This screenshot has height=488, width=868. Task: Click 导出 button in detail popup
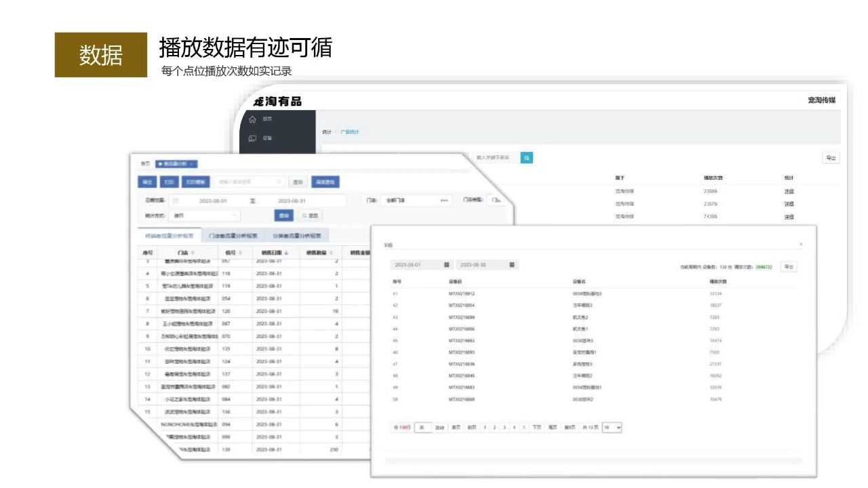[x=788, y=267]
